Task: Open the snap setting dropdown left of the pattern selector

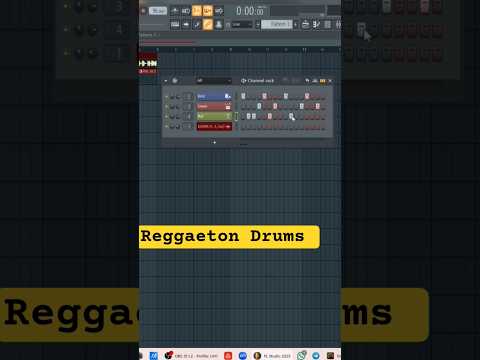Action: pyautogui.click(x=242, y=24)
